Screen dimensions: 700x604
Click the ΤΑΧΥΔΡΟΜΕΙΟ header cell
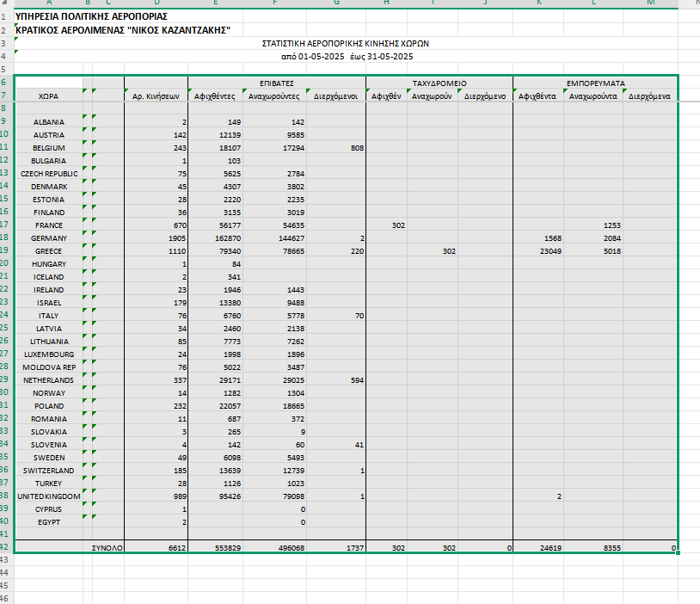coord(439,83)
